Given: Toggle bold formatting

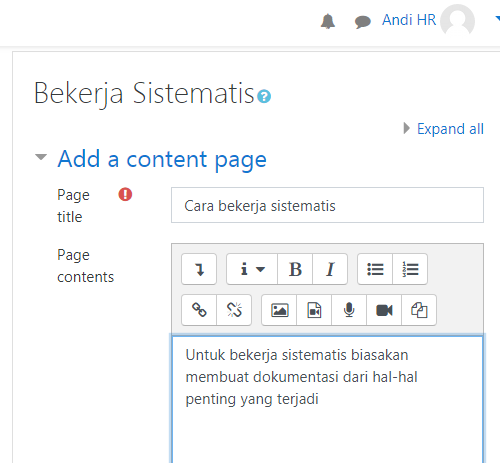Looking at the screenshot, I should coord(295,269).
